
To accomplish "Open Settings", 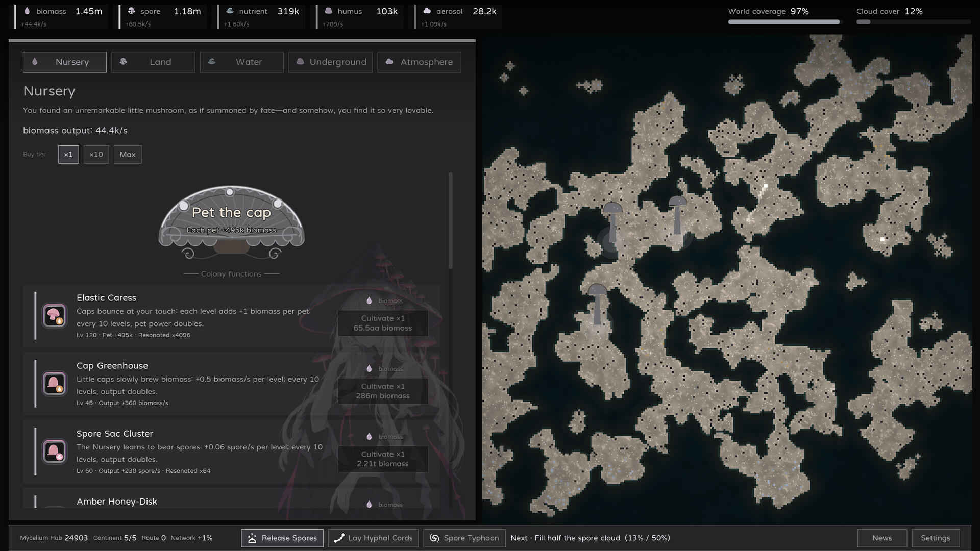I will click(936, 538).
